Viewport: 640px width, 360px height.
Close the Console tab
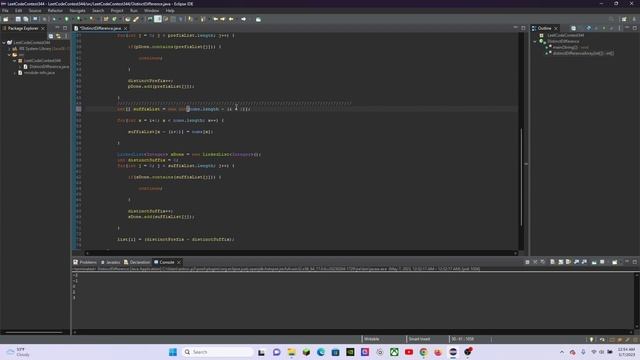[179, 262]
